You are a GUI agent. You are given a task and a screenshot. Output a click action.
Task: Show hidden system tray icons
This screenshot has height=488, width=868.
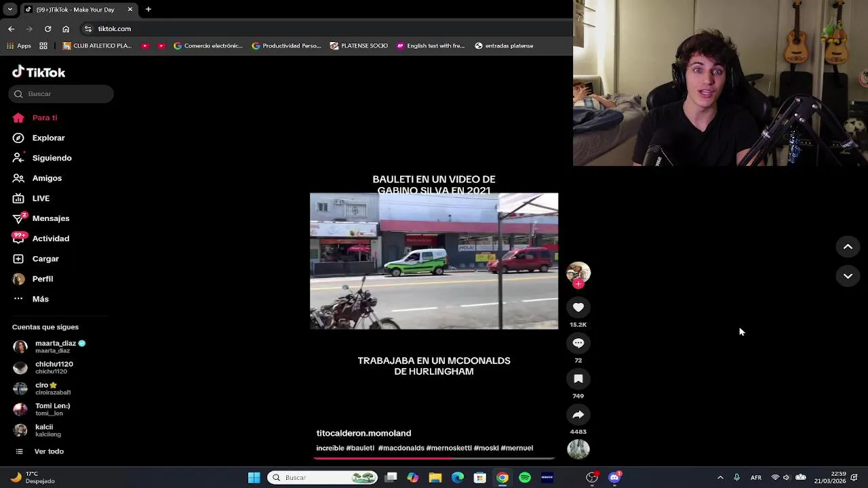pos(720,478)
